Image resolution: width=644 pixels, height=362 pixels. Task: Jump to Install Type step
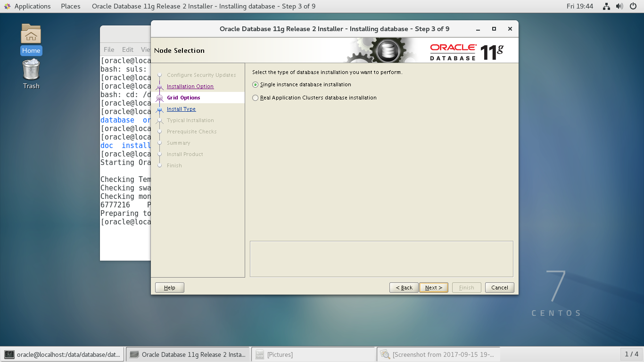click(x=181, y=109)
